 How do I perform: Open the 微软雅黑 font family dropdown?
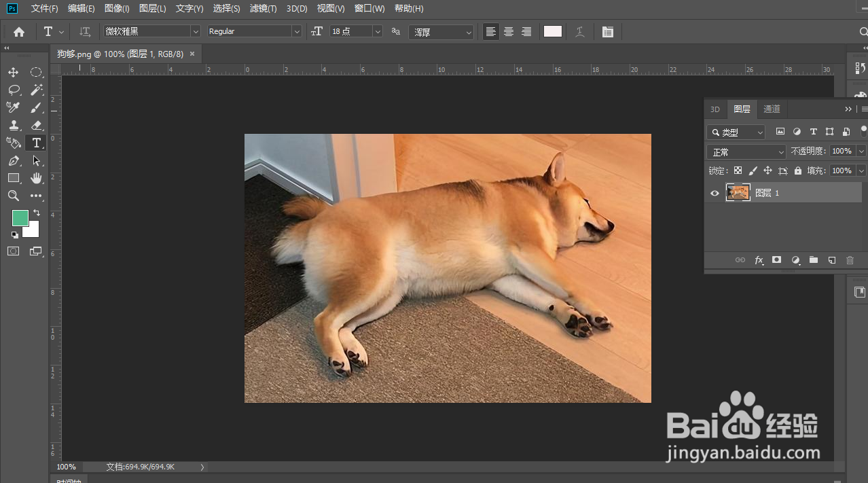click(195, 32)
